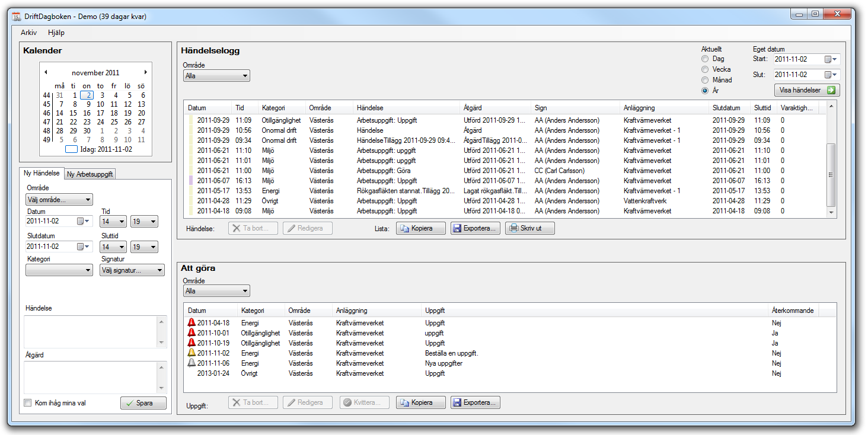Click red alarm bell for 2011-10-01 task
The width and height of the screenshot is (868, 435).
coord(192,332)
